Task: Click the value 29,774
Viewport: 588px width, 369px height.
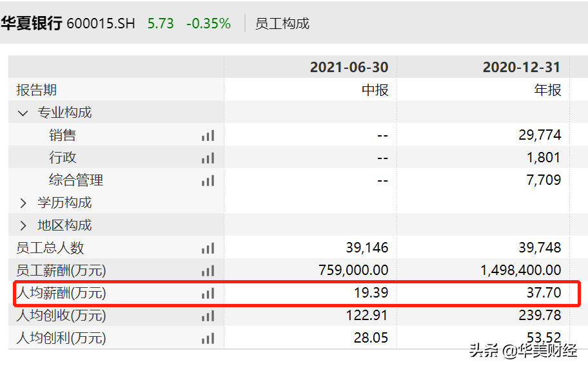Action: (x=540, y=135)
